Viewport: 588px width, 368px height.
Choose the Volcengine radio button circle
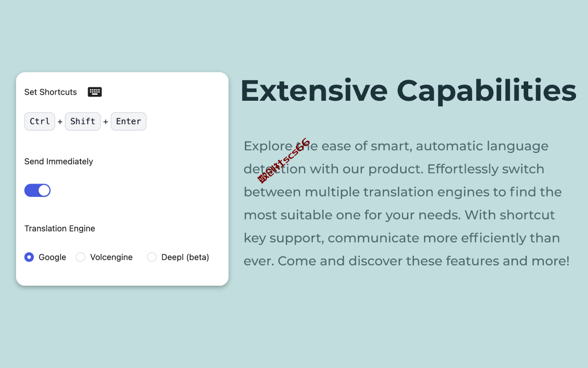(x=80, y=257)
